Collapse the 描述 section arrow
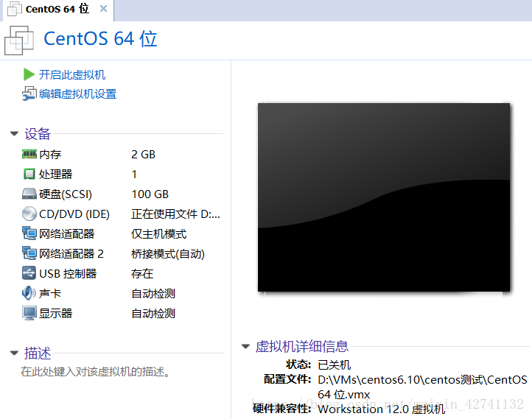Screen dimensions: 532x419 [x=14, y=353]
